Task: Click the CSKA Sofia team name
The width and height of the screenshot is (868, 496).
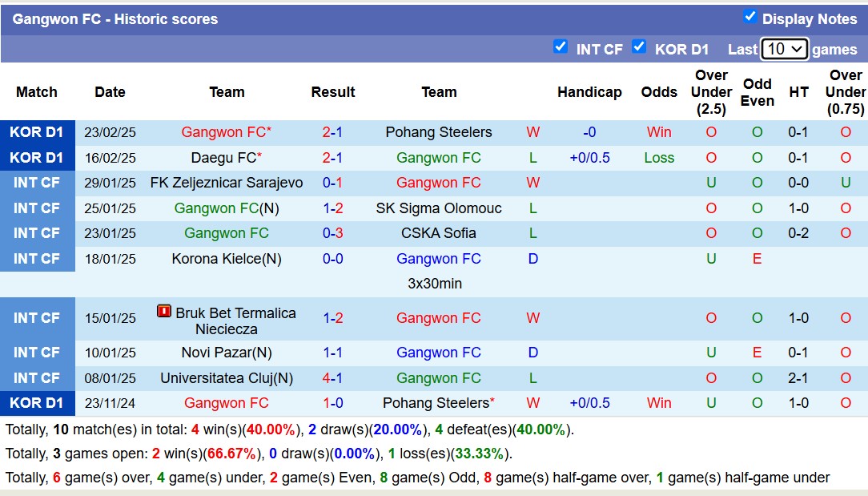Action: coord(439,233)
